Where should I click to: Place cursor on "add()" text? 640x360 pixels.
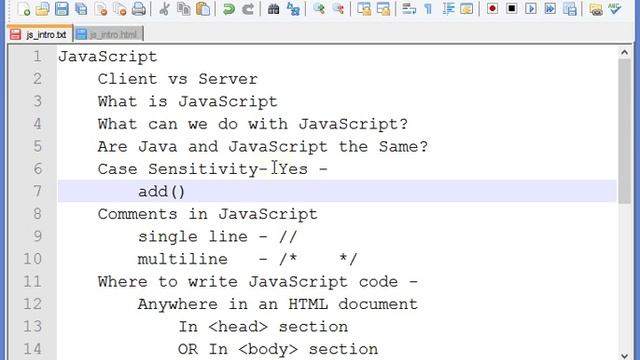coord(162,191)
